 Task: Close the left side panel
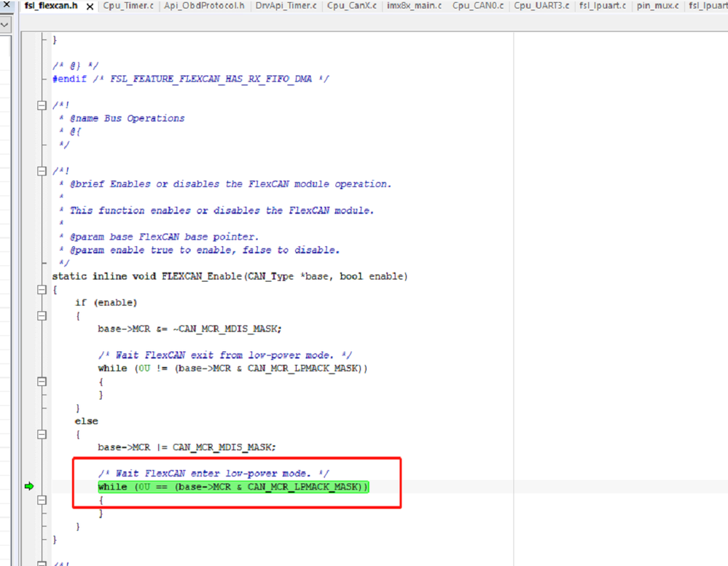click(x=7, y=5)
